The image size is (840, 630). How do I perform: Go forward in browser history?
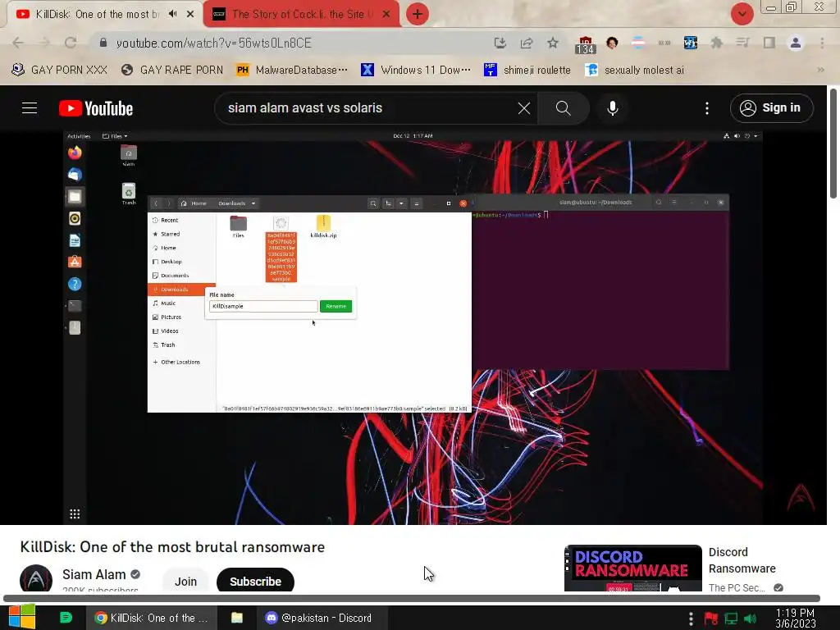pyautogui.click(x=44, y=43)
